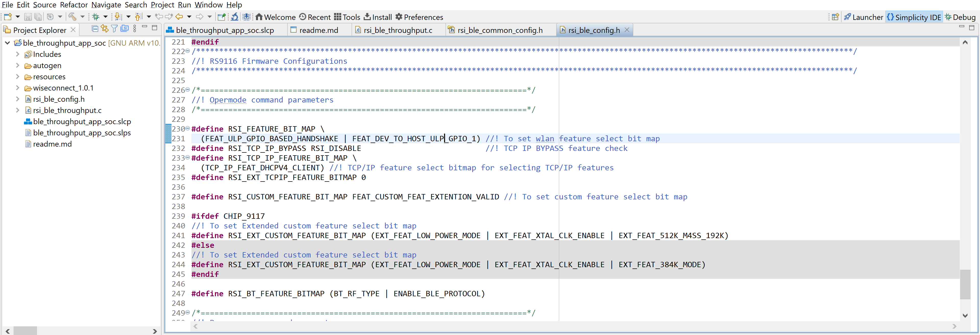
Task: Expand the Includes node in Project Explorer
Action: point(18,54)
